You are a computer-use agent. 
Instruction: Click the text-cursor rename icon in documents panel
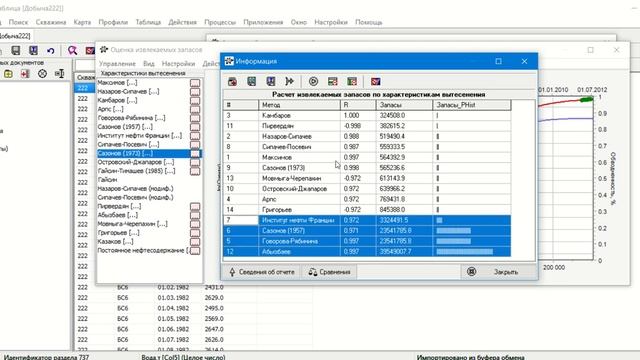[x=60, y=74]
